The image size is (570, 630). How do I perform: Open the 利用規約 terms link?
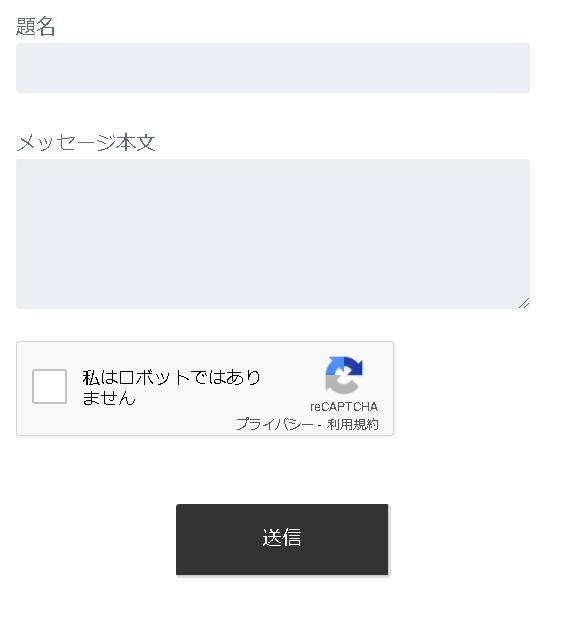353,424
